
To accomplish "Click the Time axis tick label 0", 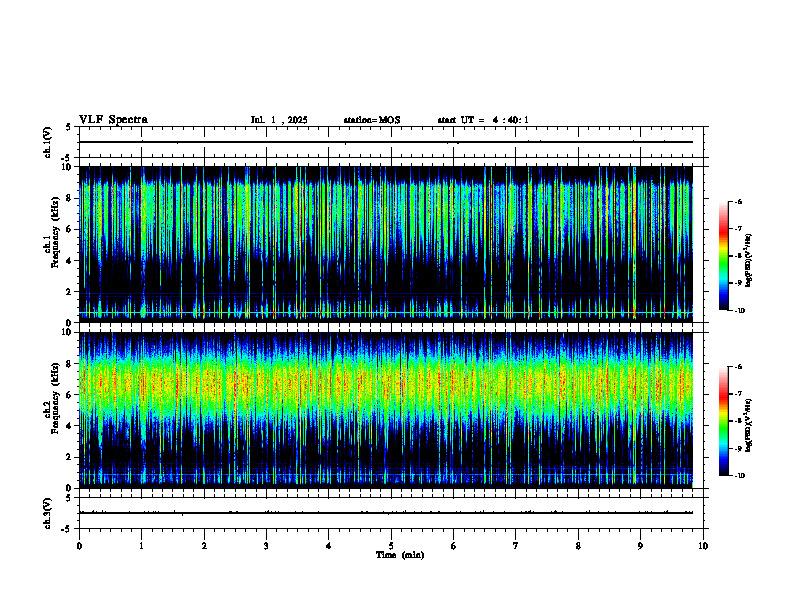I will (x=79, y=546).
